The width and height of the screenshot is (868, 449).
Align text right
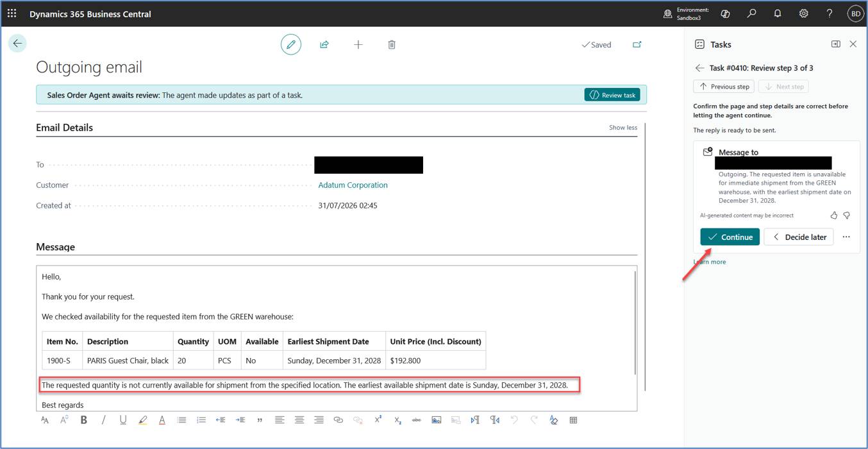pyautogui.click(x=319, y=420)
